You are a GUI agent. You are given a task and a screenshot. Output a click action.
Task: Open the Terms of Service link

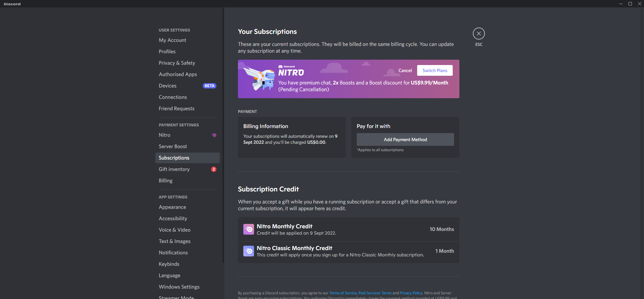point(343,293)
